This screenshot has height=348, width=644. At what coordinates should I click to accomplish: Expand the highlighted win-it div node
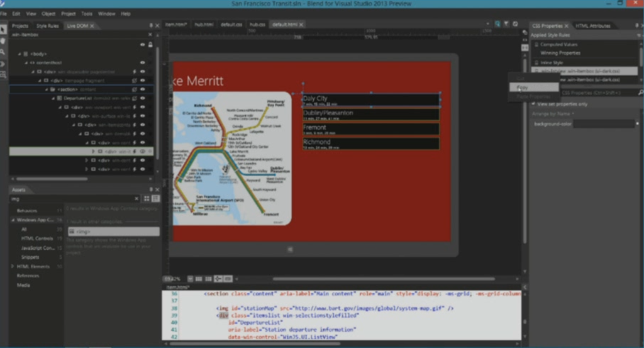coord(93,152)
